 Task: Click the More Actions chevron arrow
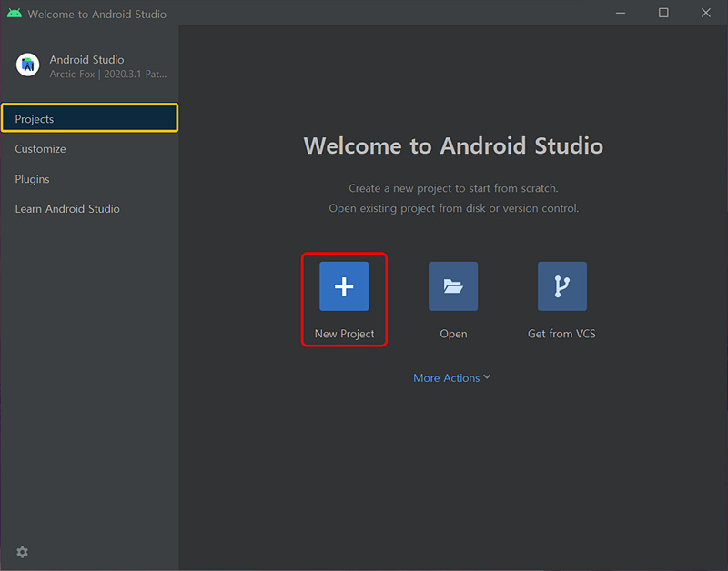[x=487, y=377]
